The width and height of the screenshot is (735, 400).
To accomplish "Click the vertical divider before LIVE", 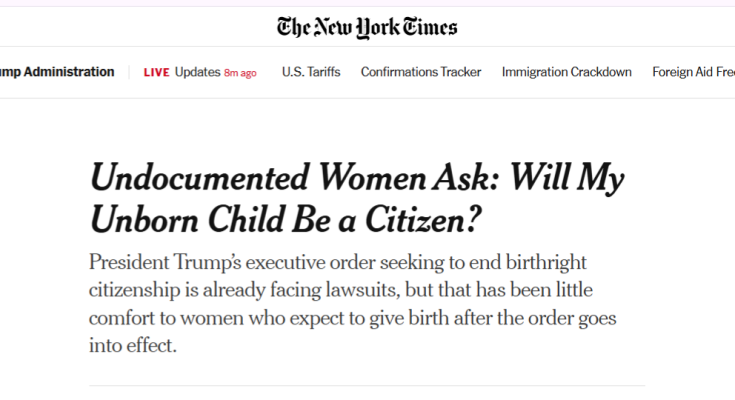I will coord(129,72).
